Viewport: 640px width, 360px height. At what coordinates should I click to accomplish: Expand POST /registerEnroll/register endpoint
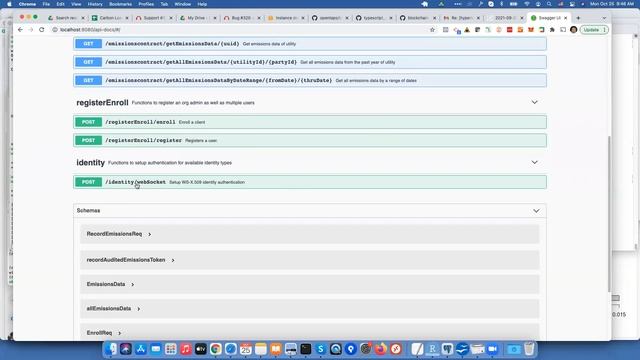click(x=310, y=140)
